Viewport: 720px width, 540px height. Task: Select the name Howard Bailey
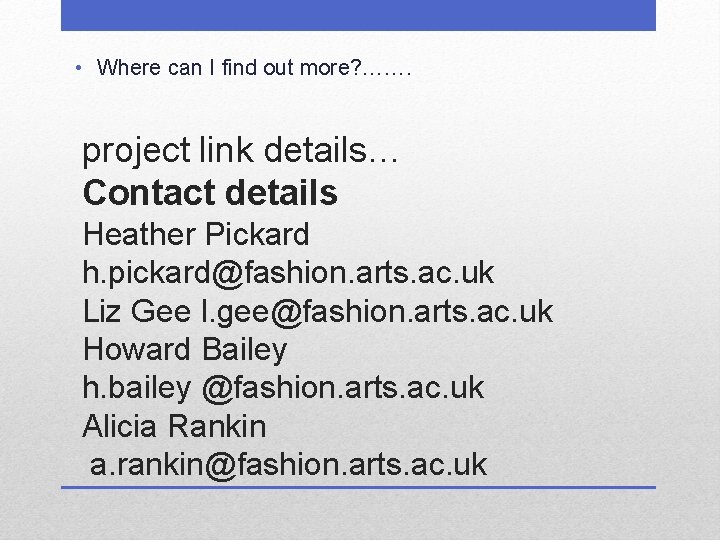pos(185,349)
